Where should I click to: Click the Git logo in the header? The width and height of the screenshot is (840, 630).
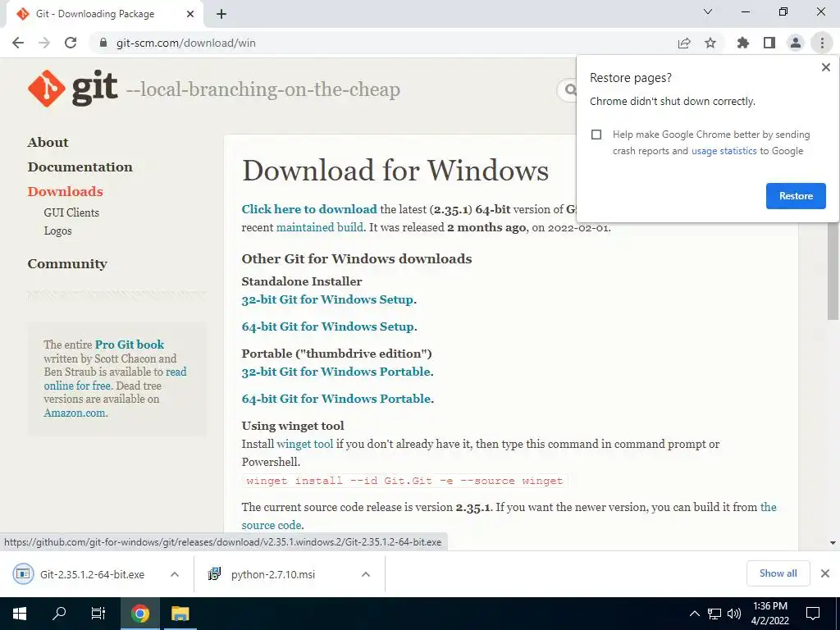73,89
